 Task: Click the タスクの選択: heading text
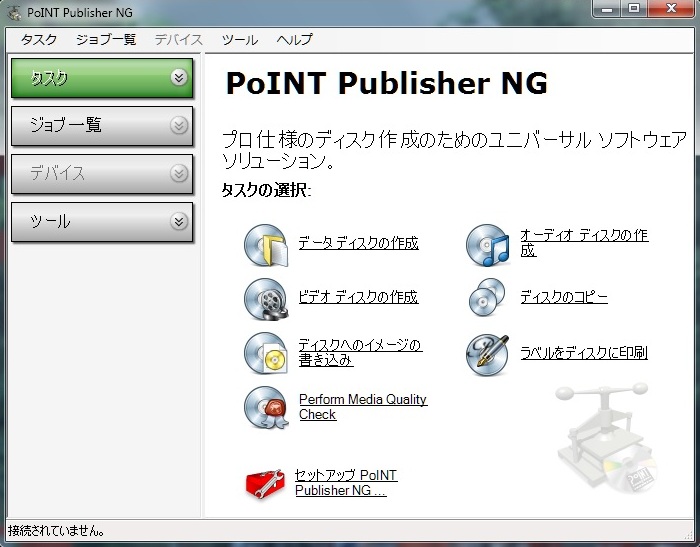coord(267,191)
